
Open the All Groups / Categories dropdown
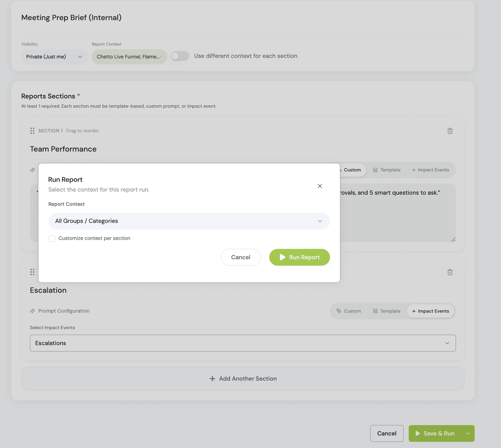(189, 221)
